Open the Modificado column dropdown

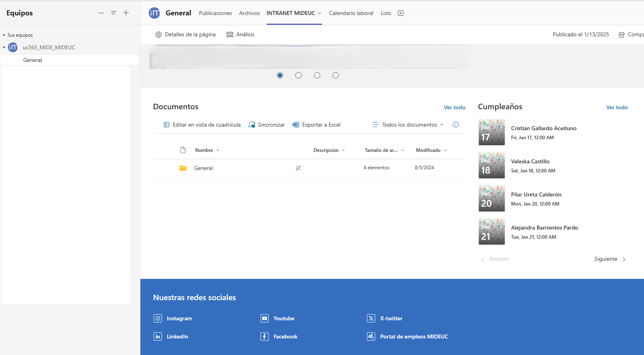click(445, 150)
